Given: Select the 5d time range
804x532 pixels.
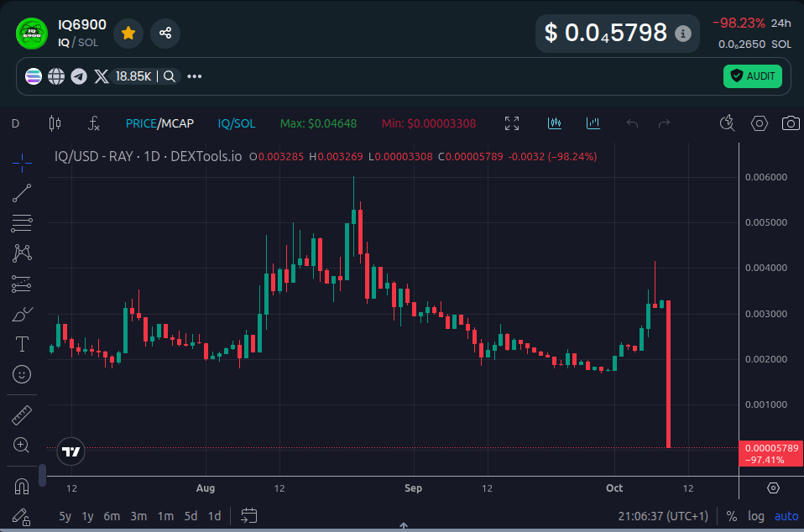Looking at the screenshot, I should (x=191, y=516).
